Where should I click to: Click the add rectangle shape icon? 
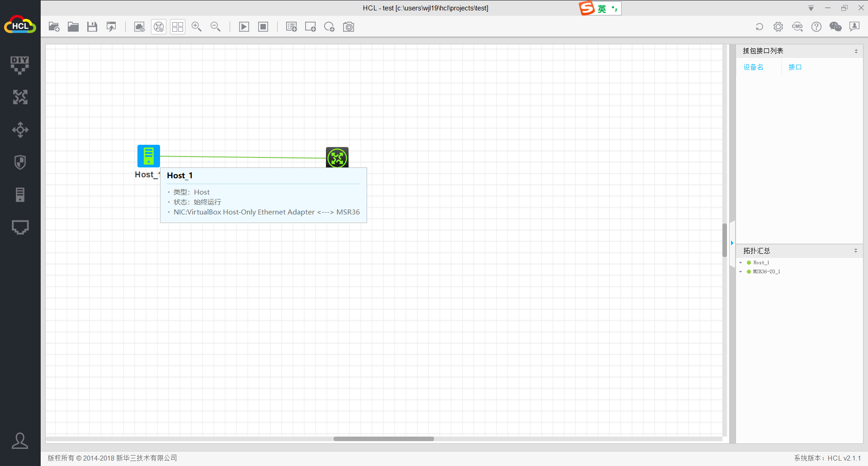coord(311,27)
